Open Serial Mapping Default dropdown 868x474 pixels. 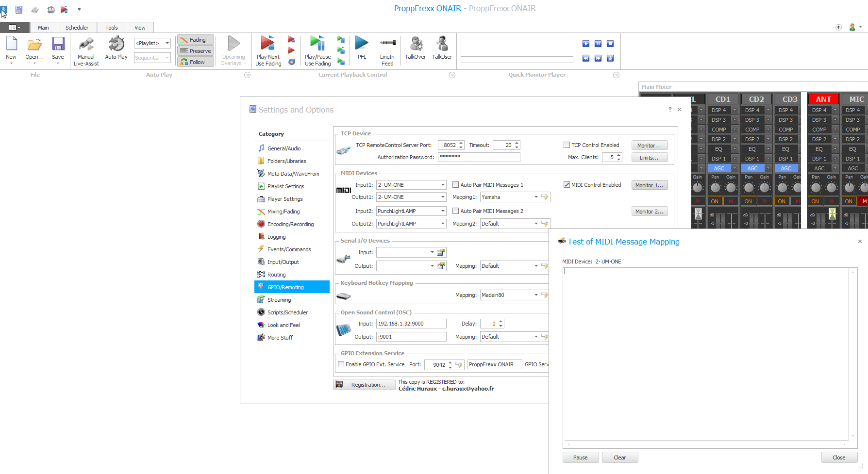click(536, 266)
